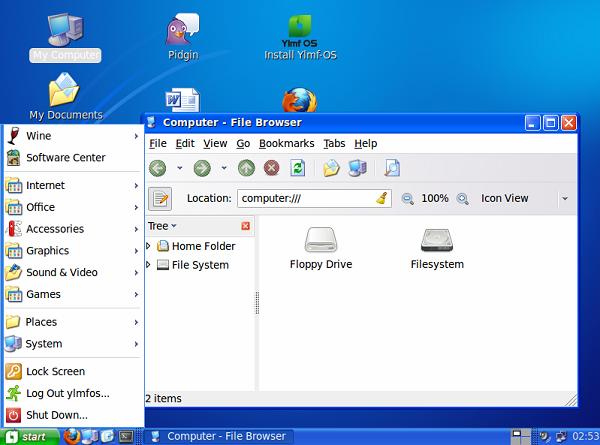Click the Up directory arrow icon
This screenshot has width=600, height=445.
coord(246,168)
